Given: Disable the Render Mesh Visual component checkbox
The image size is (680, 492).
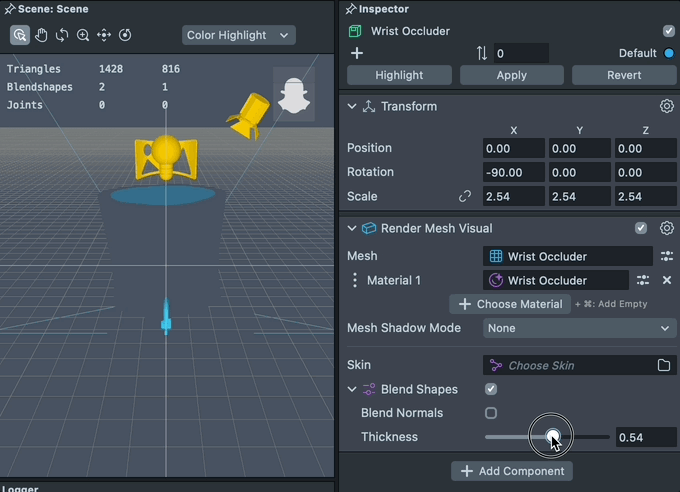Looking at the screenshot, I should pos(641,228).
